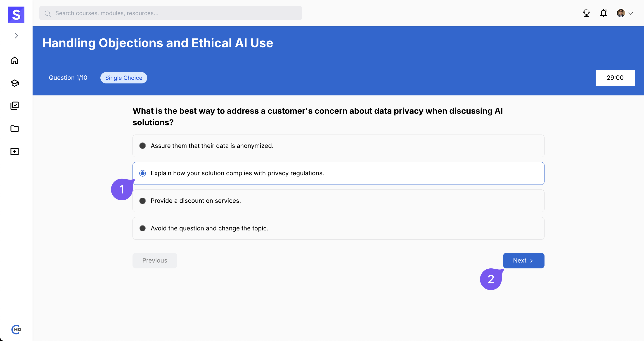Screen dimensions: 644x341
Task: Click the upload arrow sidebar icon
Action: (15, 151)
